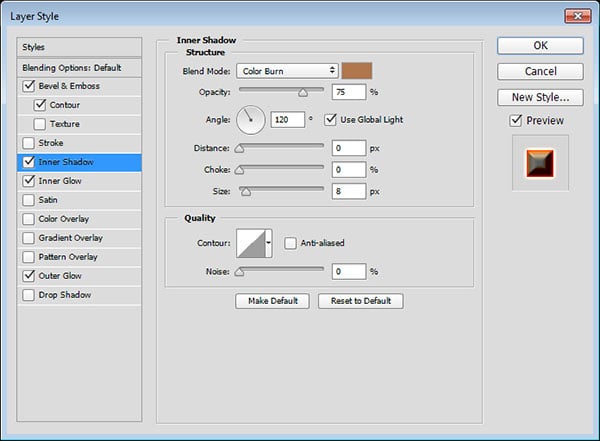The height and width of the screenshot is (441, 600).
Task: Click the Opacity slider handle
Action: [x=302, y=93]
